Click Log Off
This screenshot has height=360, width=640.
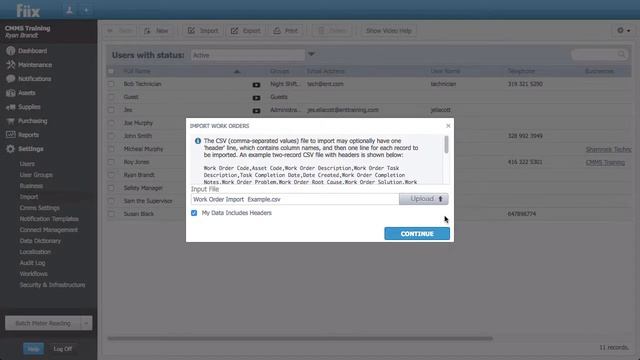[x=62, y=349]
